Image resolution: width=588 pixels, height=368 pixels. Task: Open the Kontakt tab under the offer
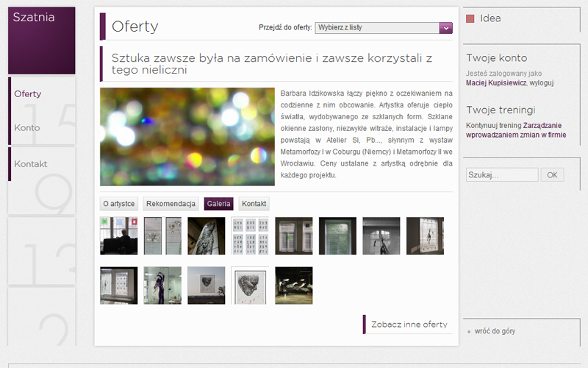click(254, 204)
